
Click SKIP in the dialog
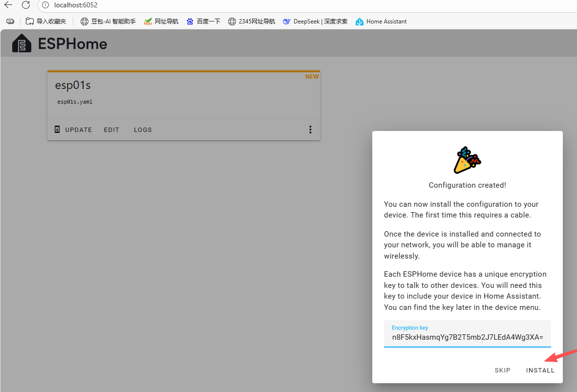(x=502, y=370)
